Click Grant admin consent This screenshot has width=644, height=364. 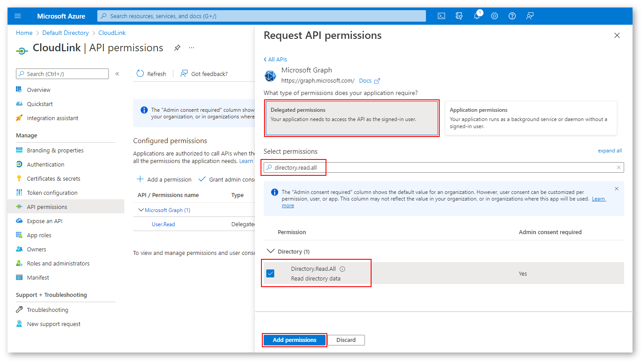(227, 179)
